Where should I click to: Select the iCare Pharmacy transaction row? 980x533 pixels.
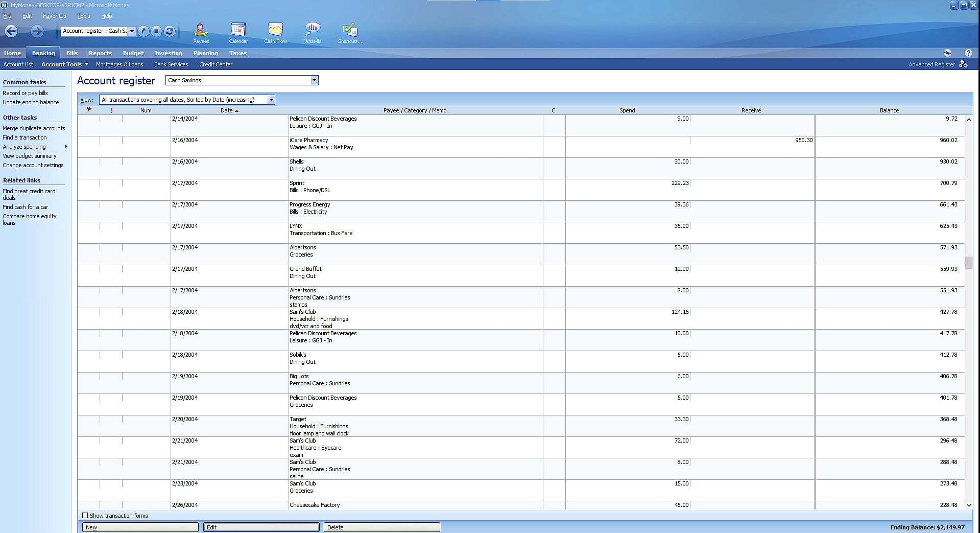pos(521,147)
